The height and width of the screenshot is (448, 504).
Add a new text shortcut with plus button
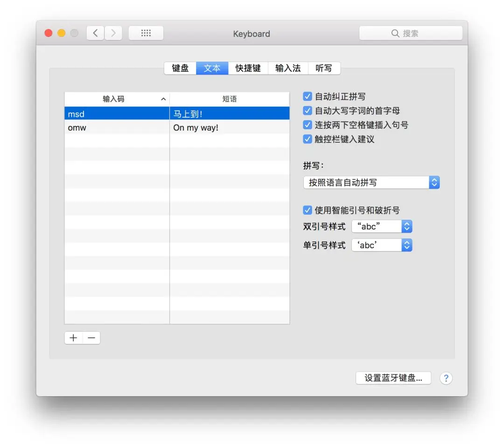click(x=73, y=338)
